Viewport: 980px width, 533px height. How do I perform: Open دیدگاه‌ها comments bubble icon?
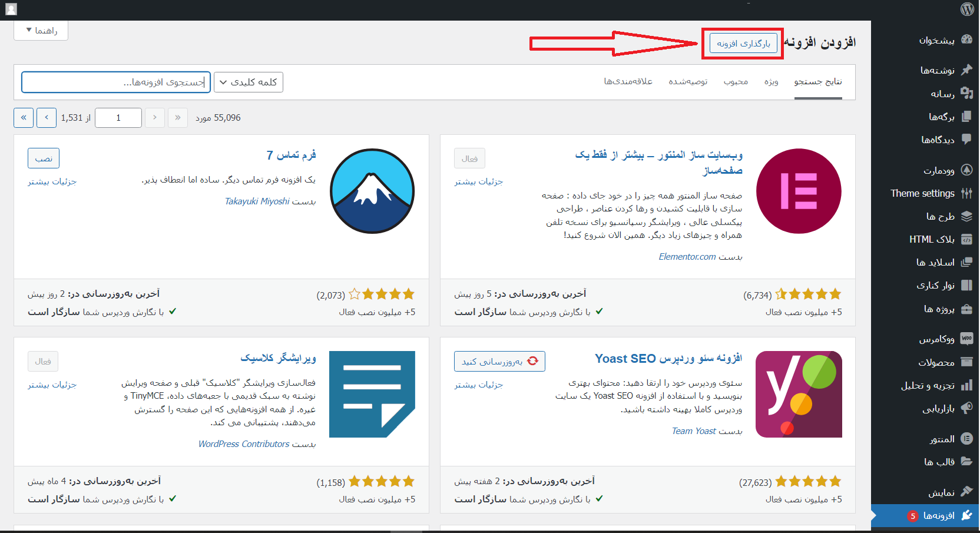click(966, 139)
